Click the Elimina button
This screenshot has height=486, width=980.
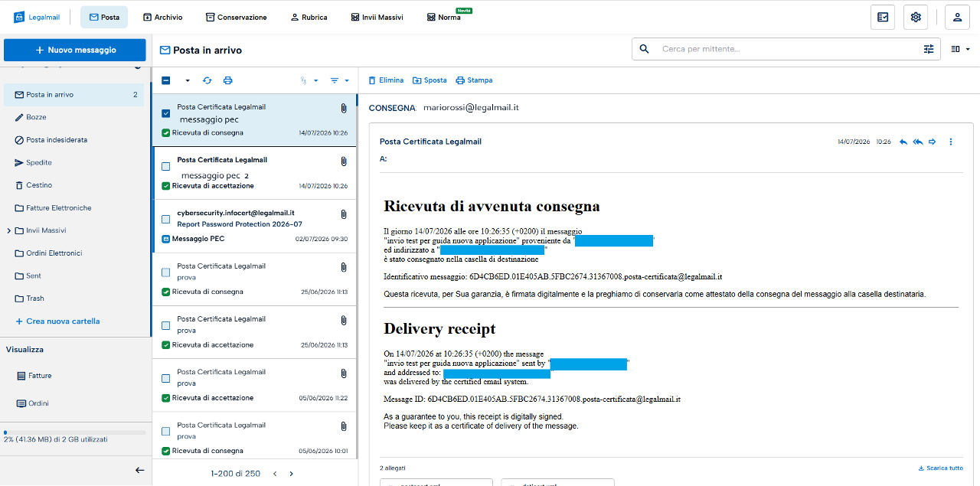point(386,80)
